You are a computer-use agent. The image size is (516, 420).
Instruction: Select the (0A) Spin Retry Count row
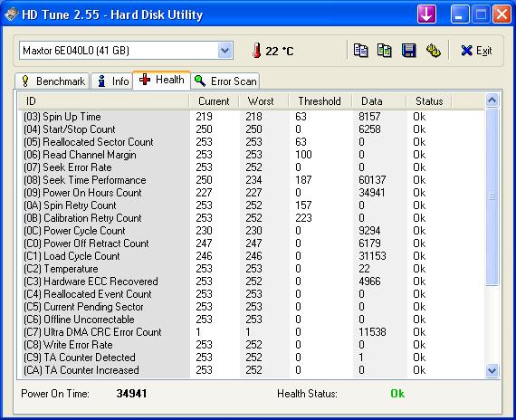(252, 205)
